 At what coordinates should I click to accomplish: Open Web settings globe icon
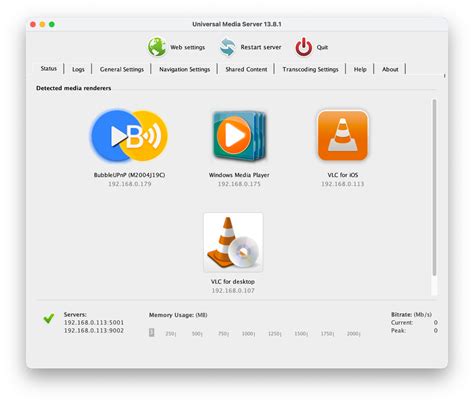click(157, 47)
